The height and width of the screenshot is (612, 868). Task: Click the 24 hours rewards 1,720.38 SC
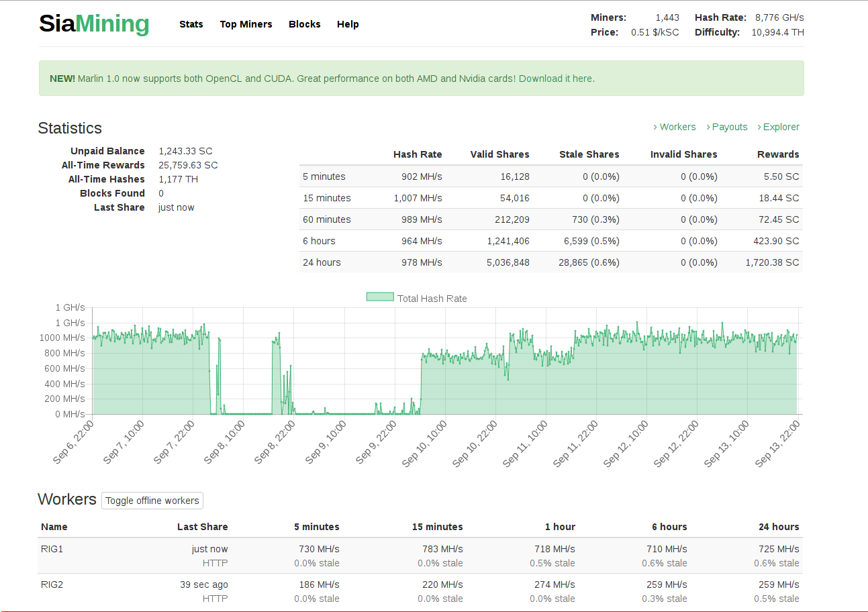coord(772,262)
